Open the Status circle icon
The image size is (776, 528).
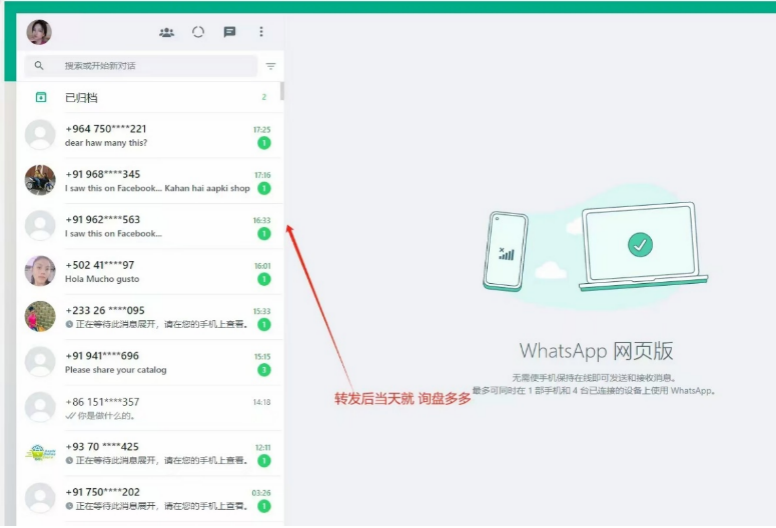(198, 32)
